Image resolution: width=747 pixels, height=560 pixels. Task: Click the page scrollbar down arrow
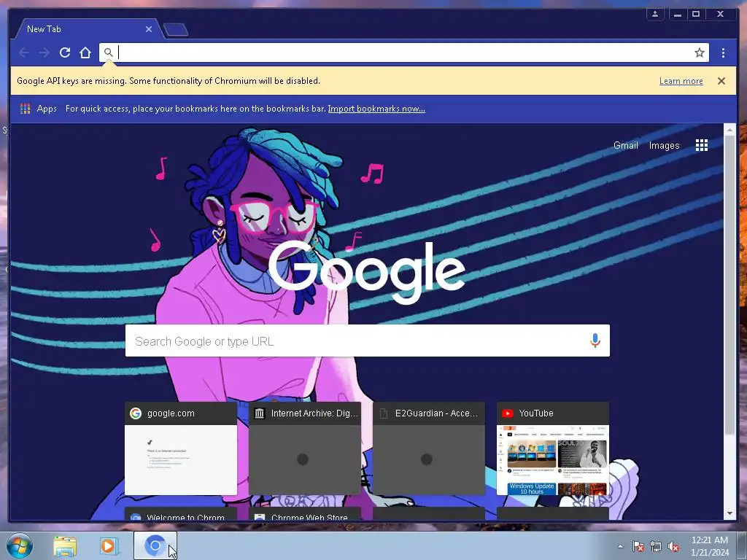pos(729,514)
